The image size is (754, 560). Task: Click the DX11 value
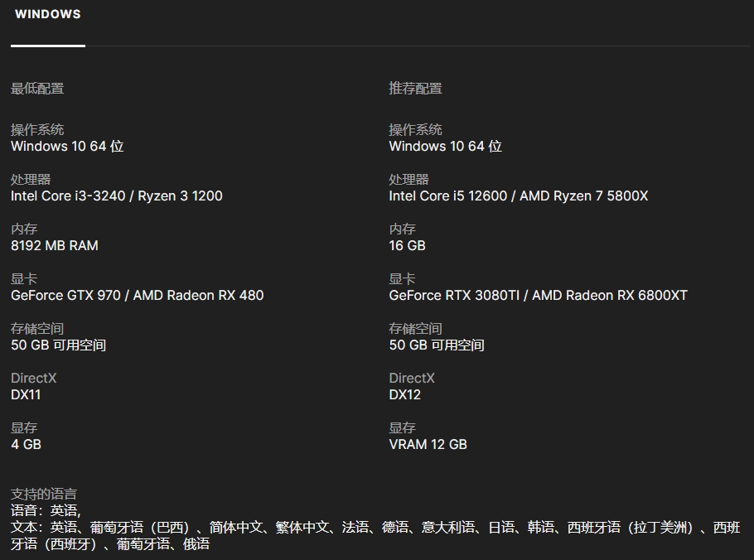click(26, 394)
